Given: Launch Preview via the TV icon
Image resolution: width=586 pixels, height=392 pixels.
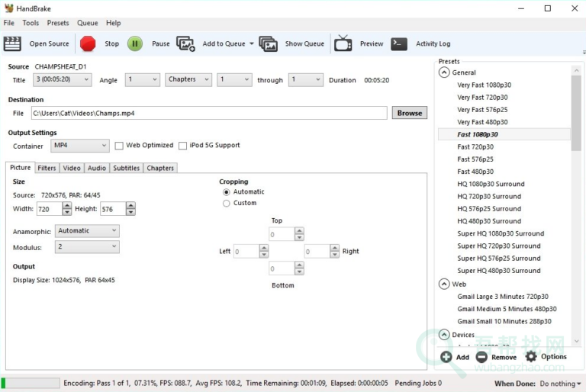Looking at the screenshot, I should coord(343,43).
